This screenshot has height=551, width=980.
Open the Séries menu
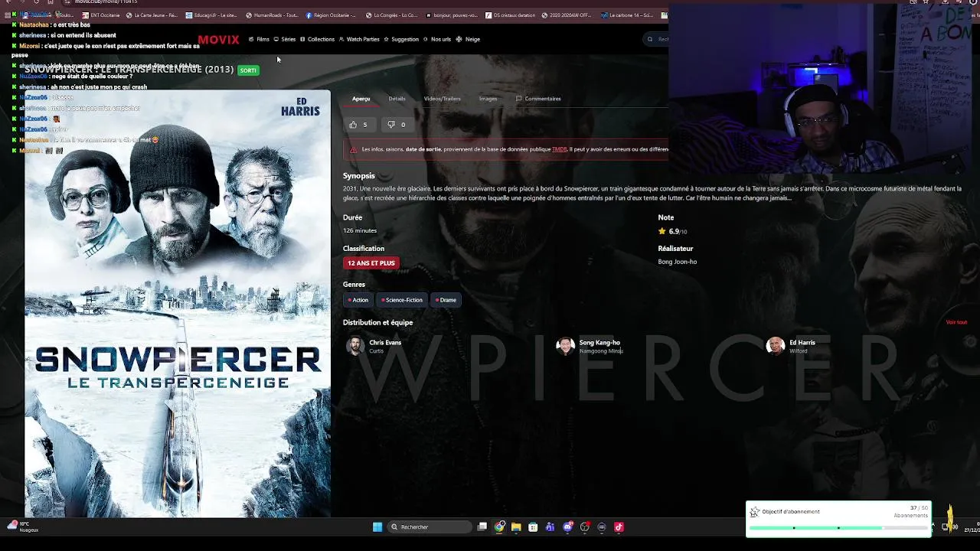285,39
